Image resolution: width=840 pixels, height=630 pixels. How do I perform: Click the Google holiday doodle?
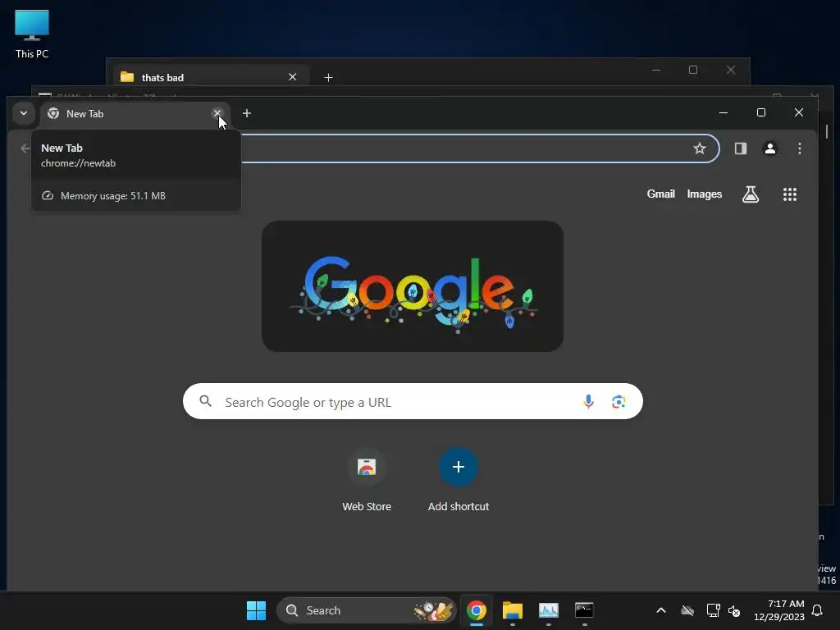pos(413,286)
